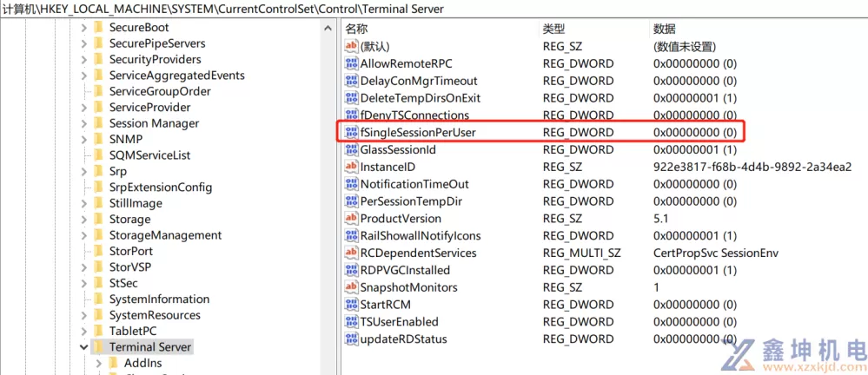Select the TSUserEnabled value name
868x375 pixels.
pyautogui.click(x=399, y=321)
